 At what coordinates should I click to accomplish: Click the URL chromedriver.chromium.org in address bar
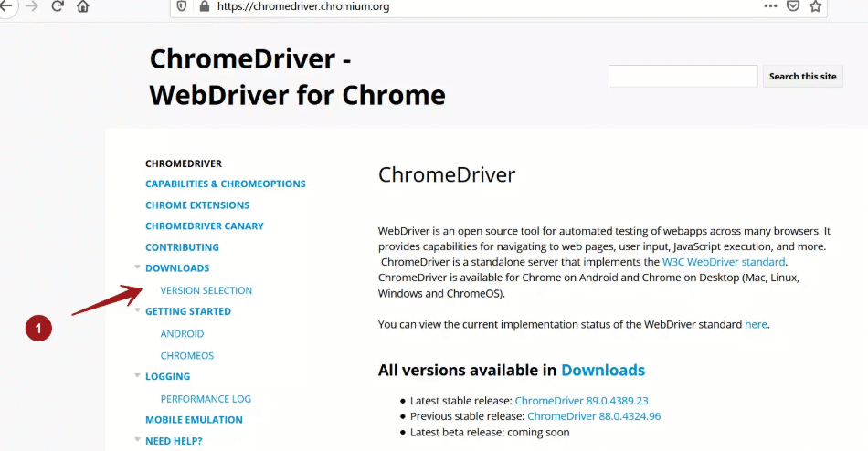click(x=303, y=6)
